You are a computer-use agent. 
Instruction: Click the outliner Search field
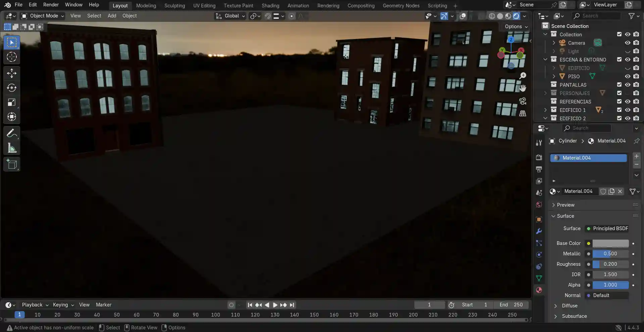pyautogui.click(x=596, y=16)
